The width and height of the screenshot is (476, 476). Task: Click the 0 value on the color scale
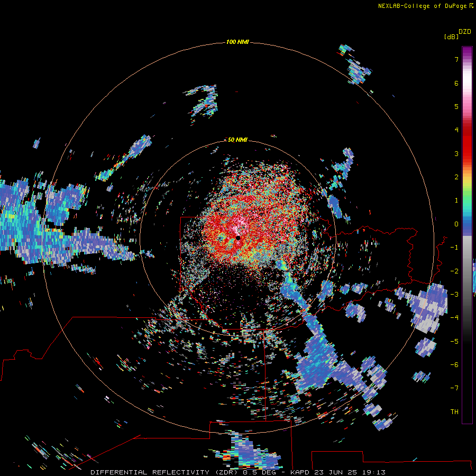click(x=456, y=224)
